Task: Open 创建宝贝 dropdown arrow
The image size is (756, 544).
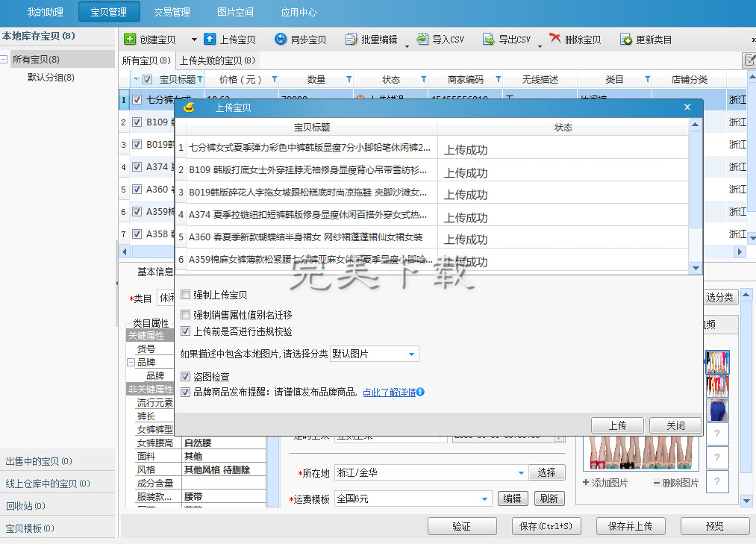Action: coord(194,40)
